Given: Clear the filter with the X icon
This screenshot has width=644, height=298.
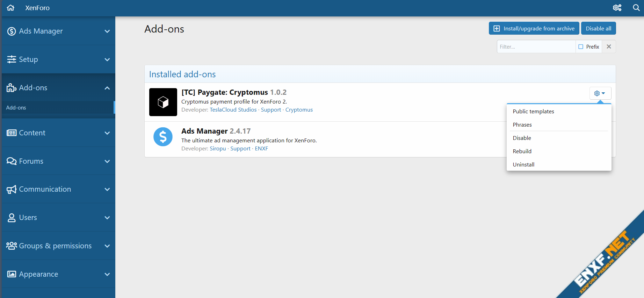Looking at the screenshot, I should (x=609, y=47).
